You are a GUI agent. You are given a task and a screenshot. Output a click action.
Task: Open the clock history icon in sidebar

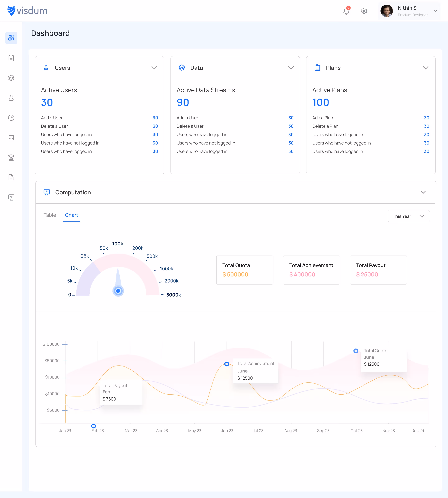pyautogui.click(x=11, y=118)
